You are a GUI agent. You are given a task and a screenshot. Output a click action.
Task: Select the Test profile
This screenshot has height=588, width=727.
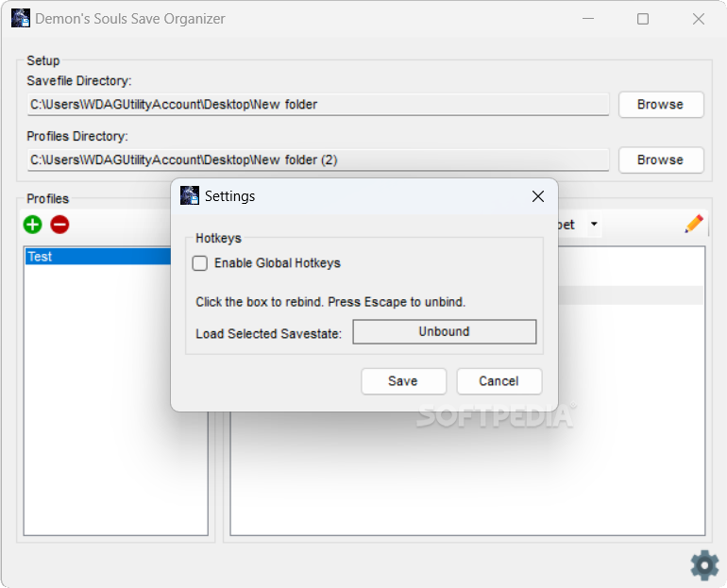click(98, 257)
